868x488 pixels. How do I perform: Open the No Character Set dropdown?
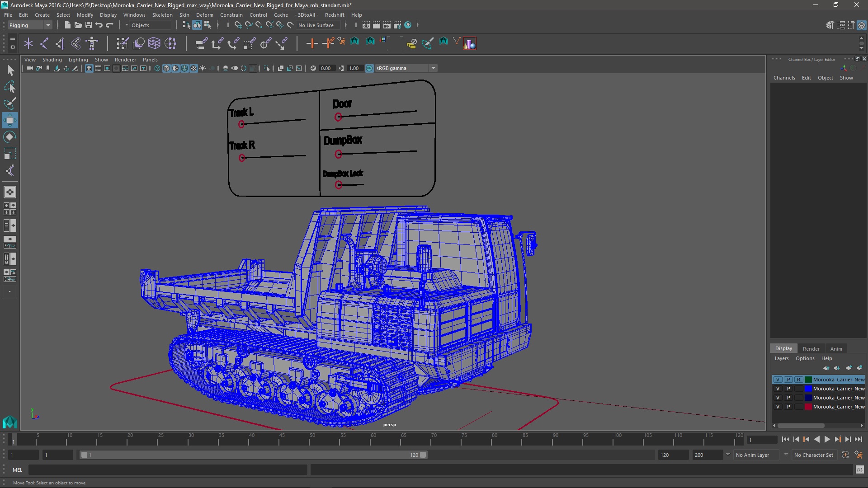pos(815,455)
